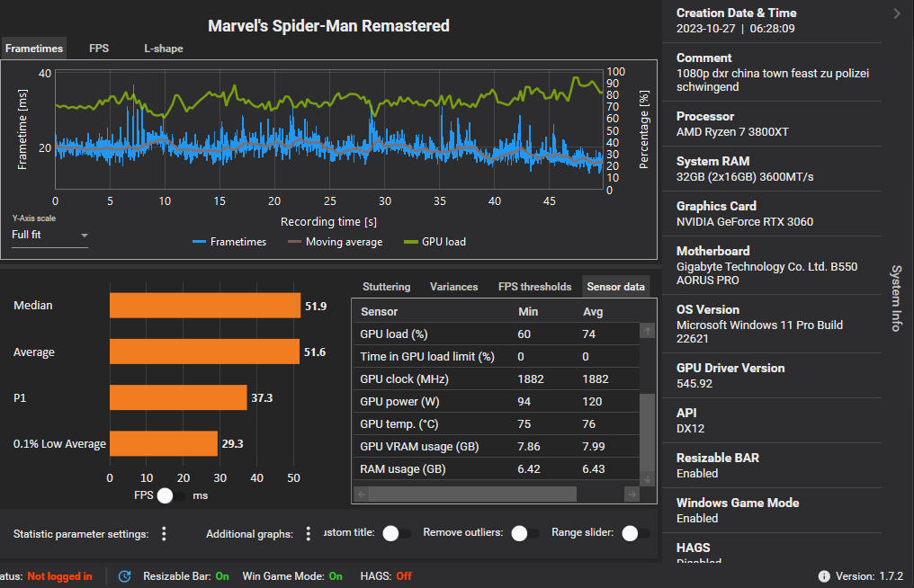Click the refresh system status icon
The height and width of the screenshot is (588, 914).
coord(125,576)
